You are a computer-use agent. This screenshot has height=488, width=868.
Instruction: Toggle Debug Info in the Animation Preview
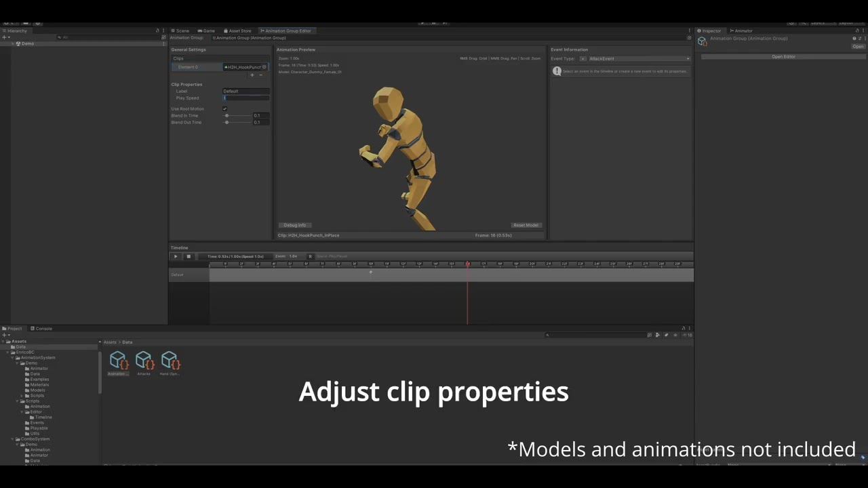294,224
